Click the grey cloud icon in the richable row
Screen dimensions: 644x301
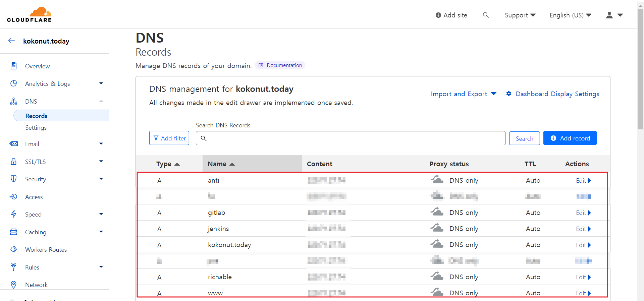(x=437, y=276)
